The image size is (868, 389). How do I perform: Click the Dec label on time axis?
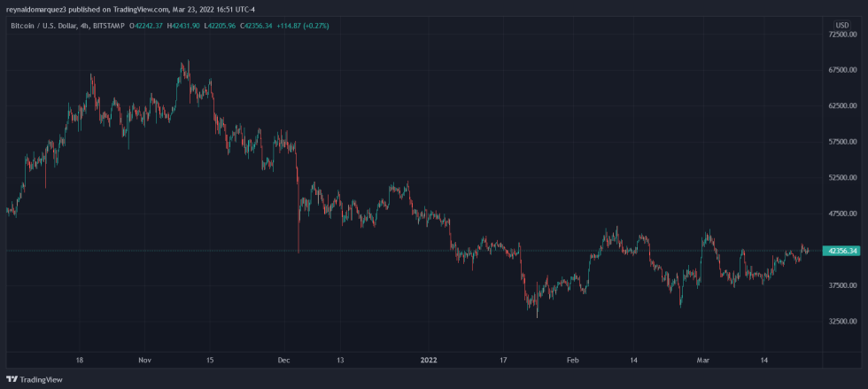click(x=284, y=360)
